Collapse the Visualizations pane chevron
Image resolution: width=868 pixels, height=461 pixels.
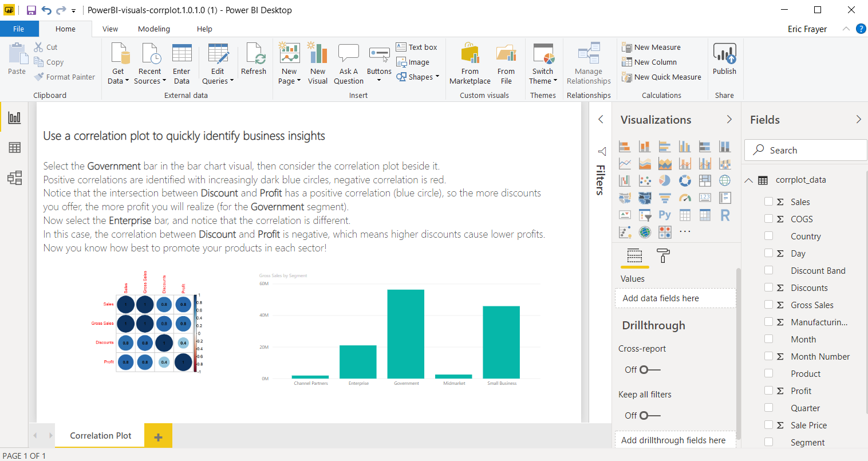pyautogui.click(x=729, y=119)
